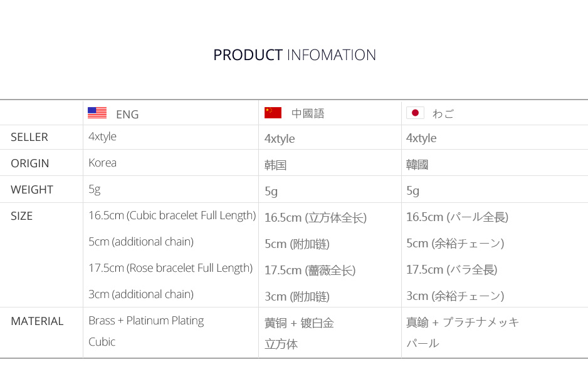The width and height of the screenshot is (588, 382).
Task: Click the WEIGHT row label
Action: pos(32,190)
